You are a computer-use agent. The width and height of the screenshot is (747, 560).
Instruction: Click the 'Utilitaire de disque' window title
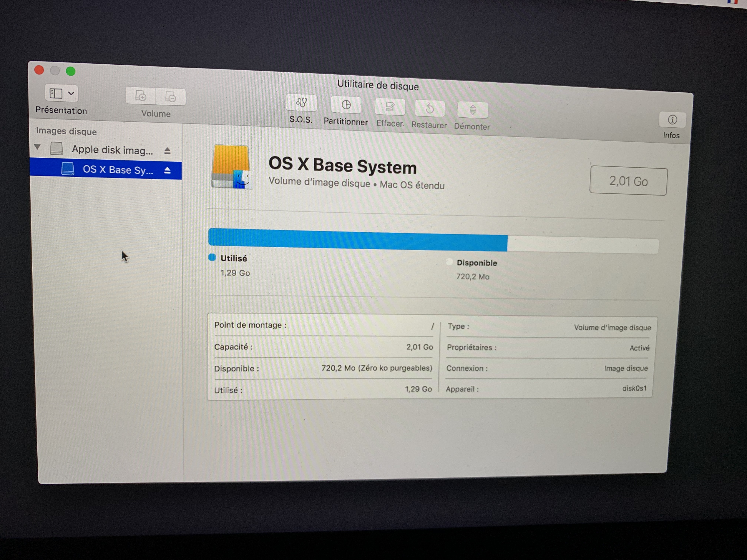tap(378, 85)
